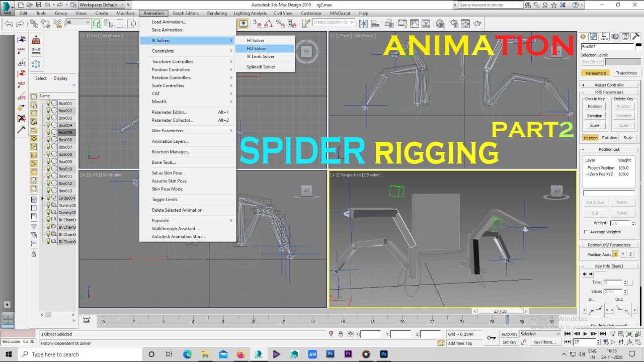This screenshot has width=644, height=362.
Task: Open the Render Setup teapot icon
Action: 454,23
